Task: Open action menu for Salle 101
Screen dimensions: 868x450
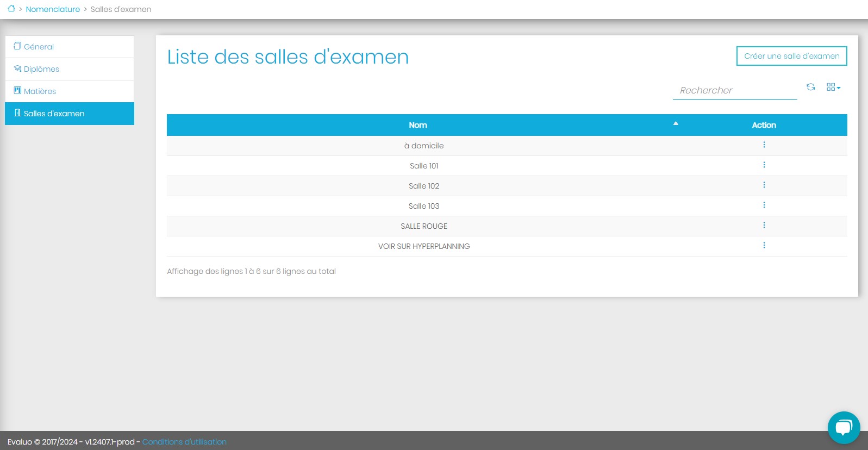Action: [764, 165]
